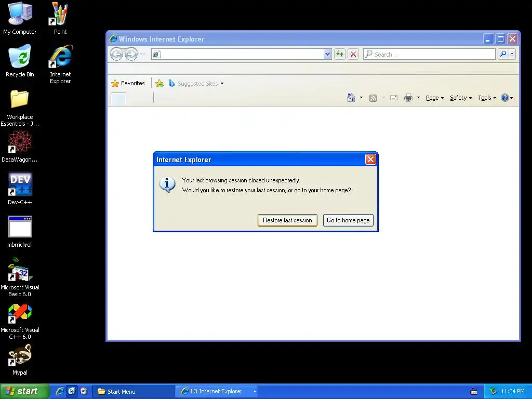Select the blank browser tab
This screenshot has height=399, width=532.
pos(118,99)
